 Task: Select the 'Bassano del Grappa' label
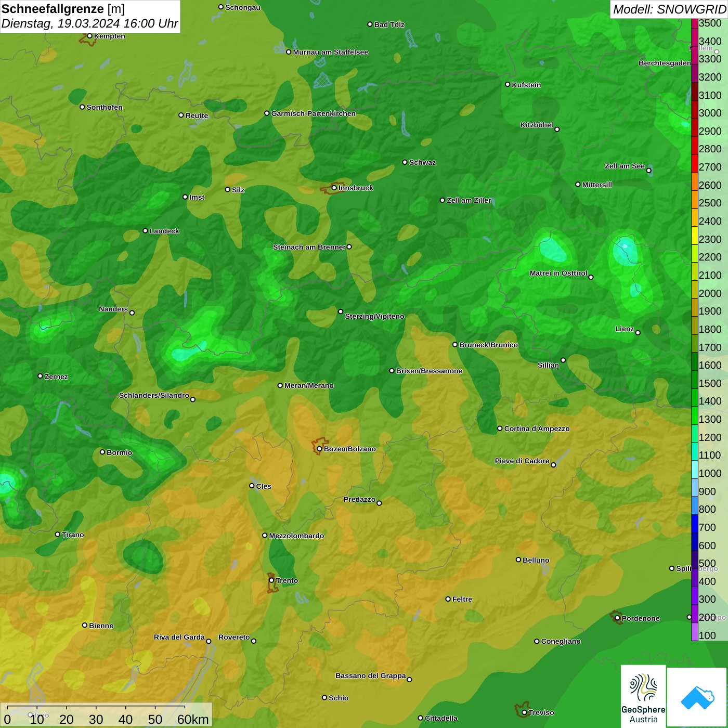click(371, 675)
